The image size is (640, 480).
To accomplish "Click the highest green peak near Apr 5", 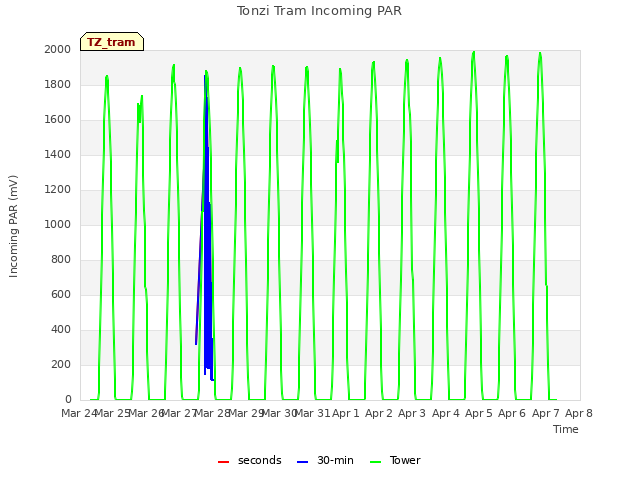I will pyautogui.click(x=473, y=53).
